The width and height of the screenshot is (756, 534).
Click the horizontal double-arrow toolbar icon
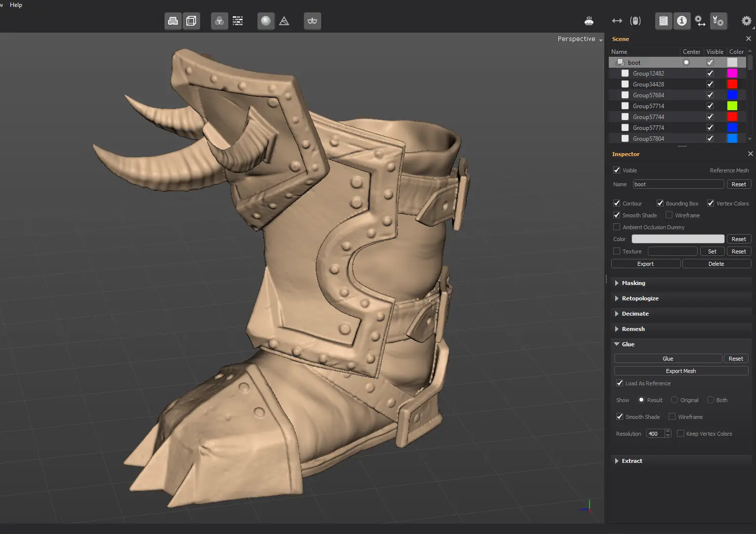617,21
